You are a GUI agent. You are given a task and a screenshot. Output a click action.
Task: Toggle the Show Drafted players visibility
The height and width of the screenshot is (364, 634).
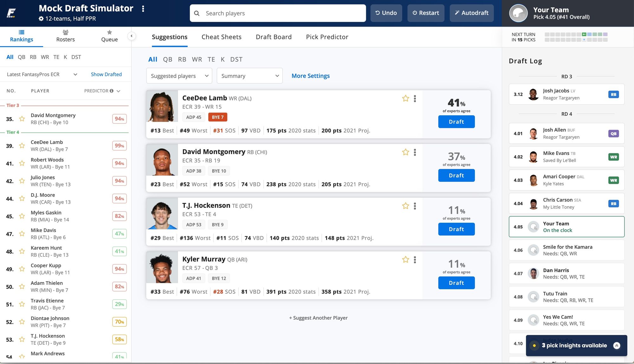[106, 74]
